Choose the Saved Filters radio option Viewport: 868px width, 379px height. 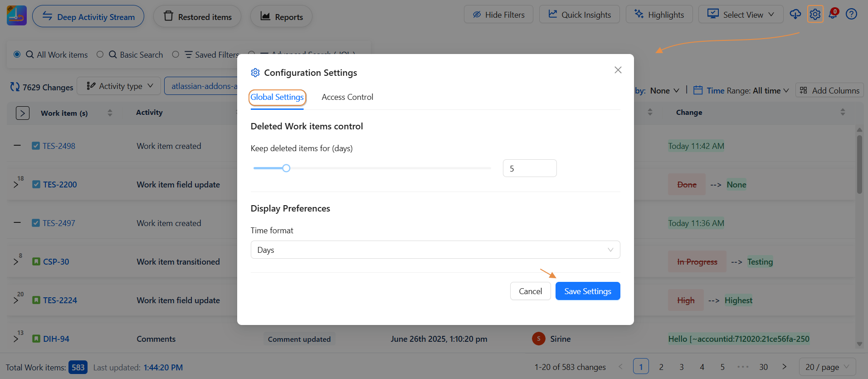click(176, 54)
